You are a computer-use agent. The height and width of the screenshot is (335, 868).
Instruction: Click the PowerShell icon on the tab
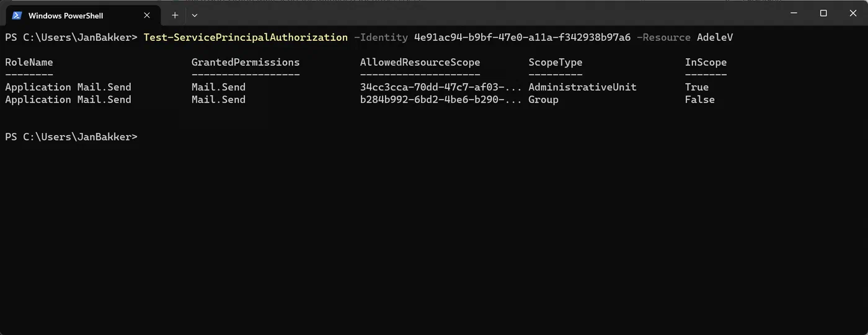(17, 15)
